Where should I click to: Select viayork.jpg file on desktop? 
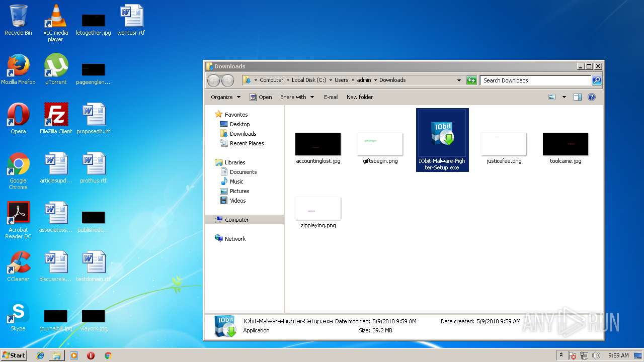coord(94,319)
